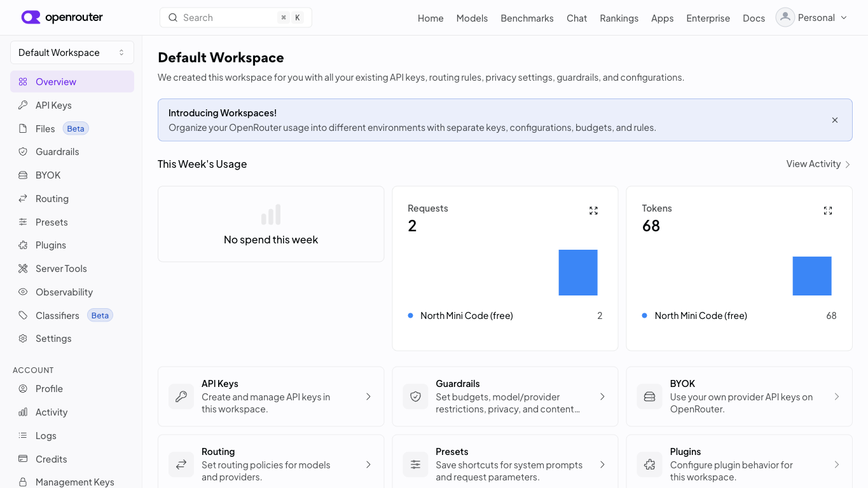Click the Overview grid icon in sidebar
The height and width of the screenshot is (488, 868).
coord(23,81)
